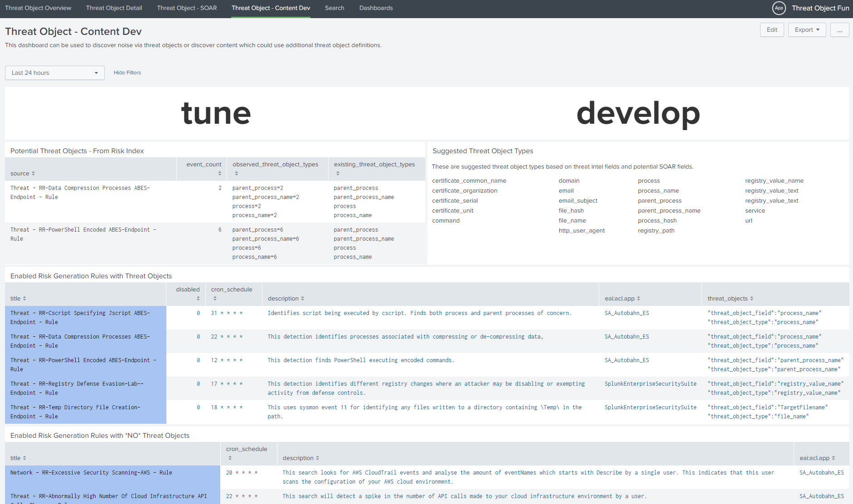Image resolution: width=853 pixels, height=504 pixels.
Task: Open Threat Object Fun app title
Action: click(820, 8)
